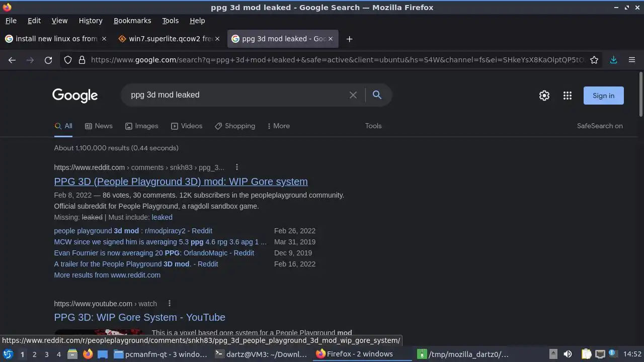Image resolution: width=644 pixels, height=362 pixels.
Task: Open the View menu
Action: 59,21
